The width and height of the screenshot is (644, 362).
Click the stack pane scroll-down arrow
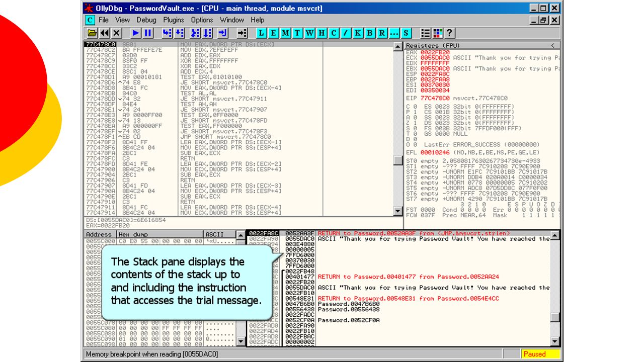point(555,342)
